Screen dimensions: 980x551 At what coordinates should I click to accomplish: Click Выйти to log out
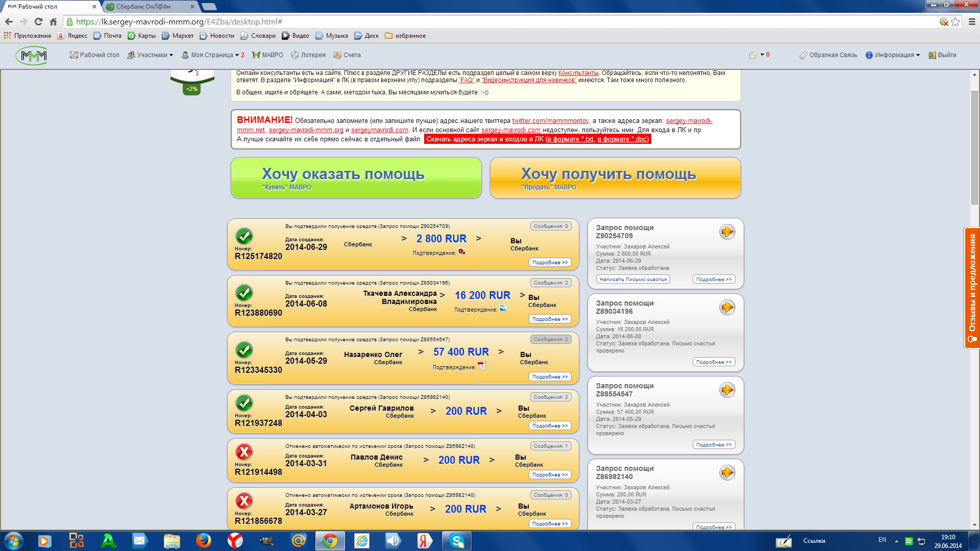tap(942, 55)
